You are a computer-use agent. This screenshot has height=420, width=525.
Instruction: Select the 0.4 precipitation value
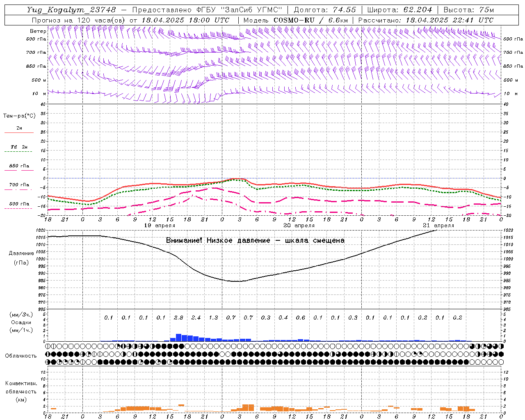tap(283, 318)
